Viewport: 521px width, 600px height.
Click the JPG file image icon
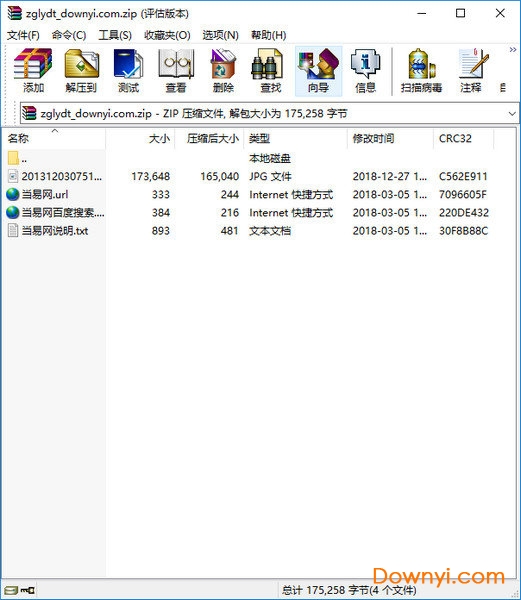[x=13, y=176]
